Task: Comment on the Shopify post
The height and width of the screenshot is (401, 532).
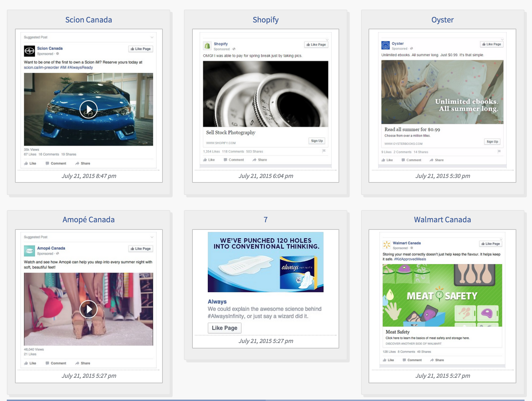Action: [234, 160]
